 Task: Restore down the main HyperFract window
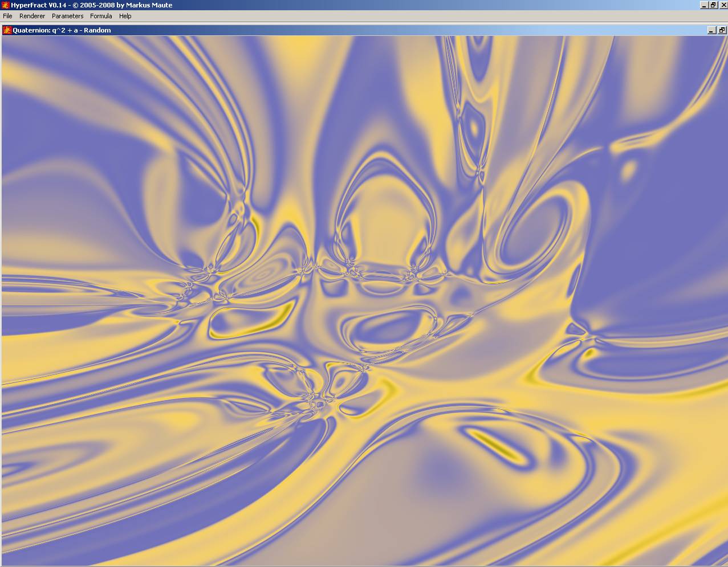[x=713, y=5]
